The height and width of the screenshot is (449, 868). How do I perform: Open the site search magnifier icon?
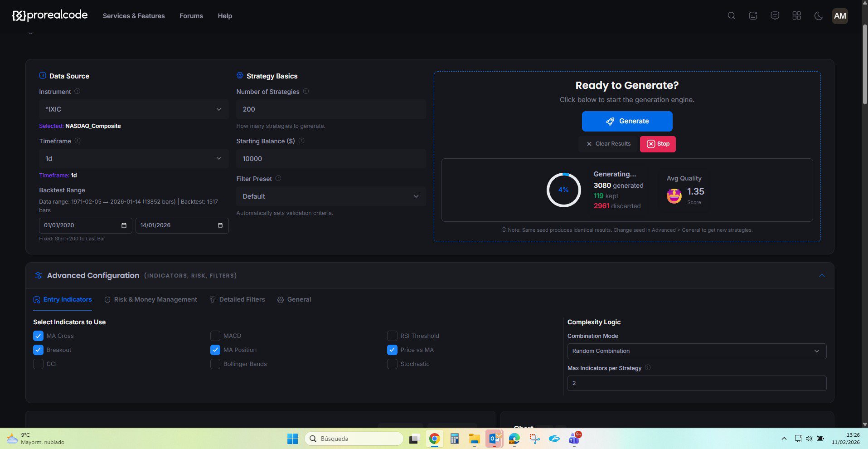coord(731,16)
